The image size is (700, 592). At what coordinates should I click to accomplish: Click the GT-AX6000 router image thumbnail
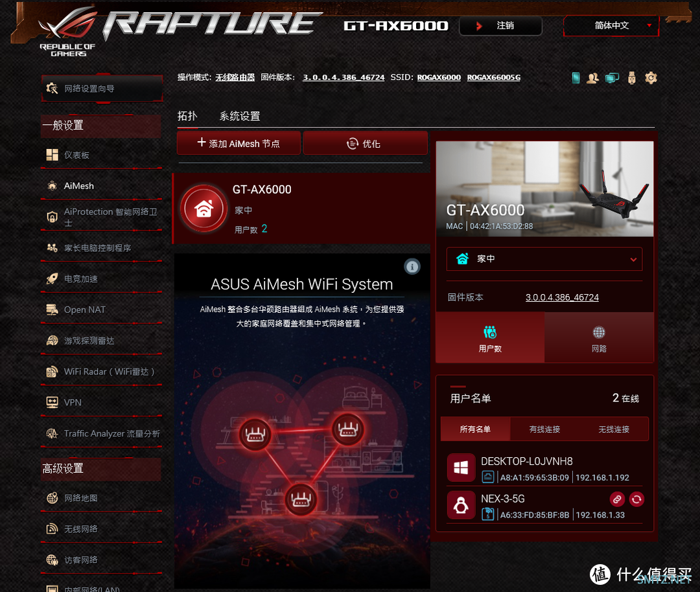(544, 188)
